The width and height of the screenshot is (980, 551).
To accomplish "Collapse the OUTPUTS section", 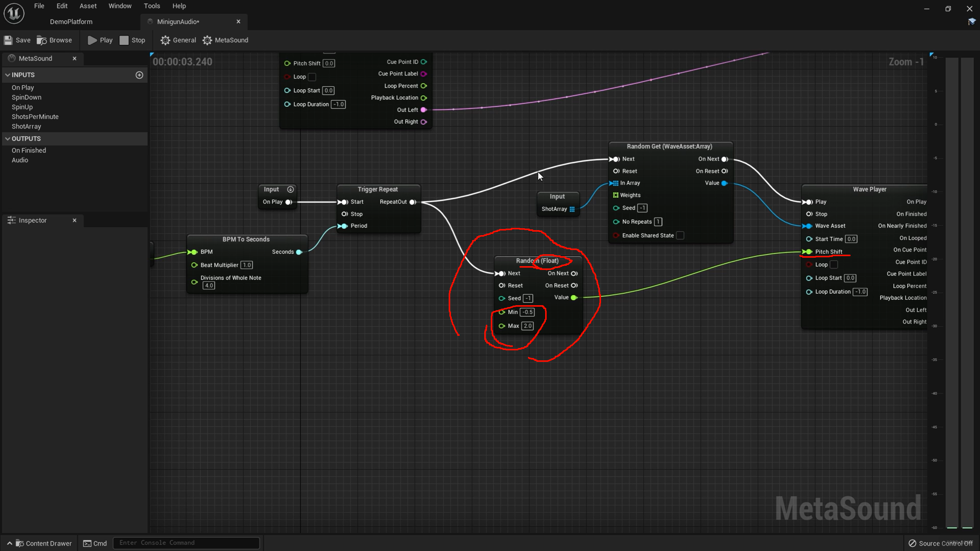I will (x=8, y=139).
